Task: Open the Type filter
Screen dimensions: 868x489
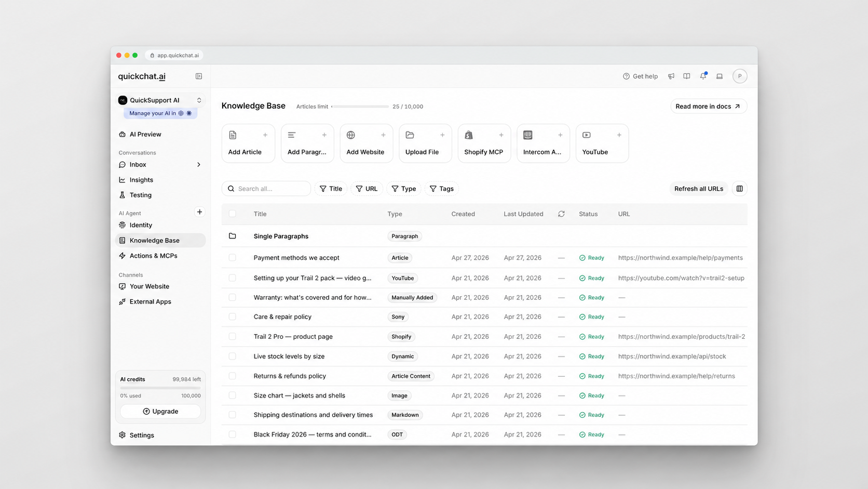Action: click(x=404, y=189)
